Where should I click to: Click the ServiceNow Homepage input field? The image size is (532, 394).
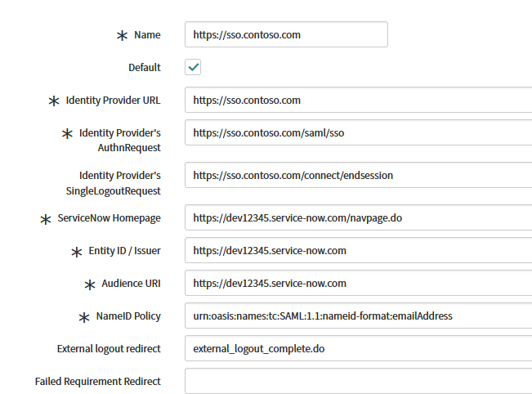click(357, 218)
